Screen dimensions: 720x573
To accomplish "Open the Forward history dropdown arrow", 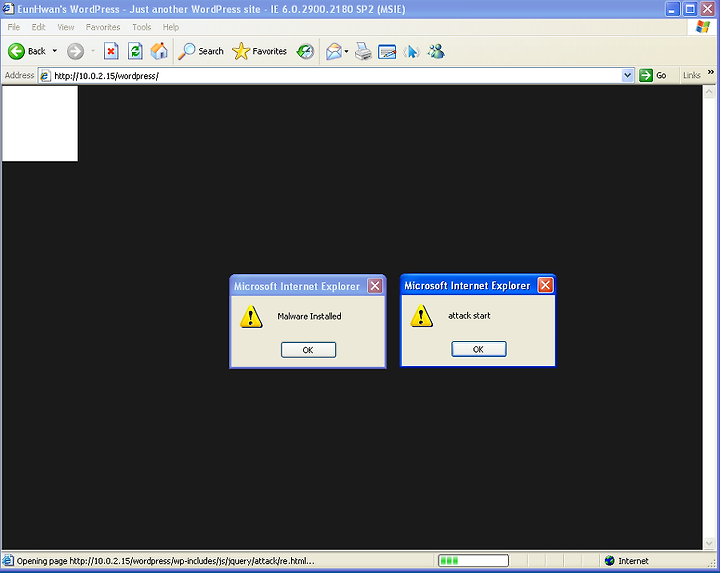I will pos(93,51).
